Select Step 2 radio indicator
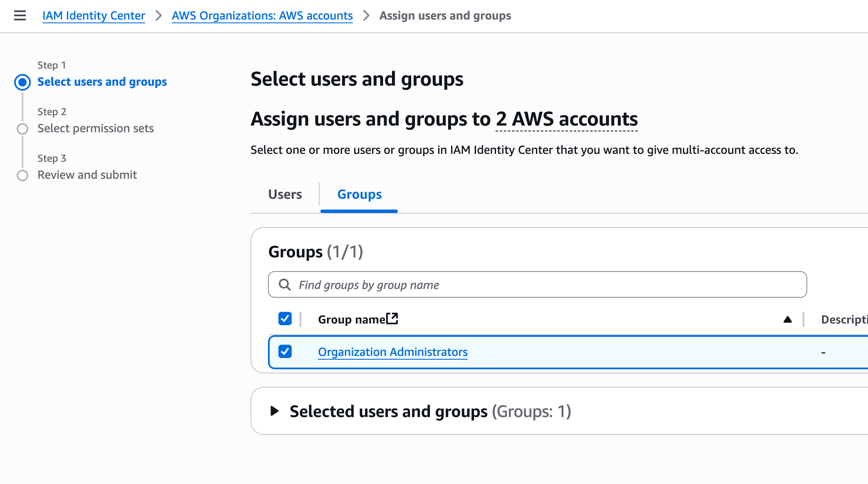The height and width of the screenshot is (484, 868). pos(22,129)
